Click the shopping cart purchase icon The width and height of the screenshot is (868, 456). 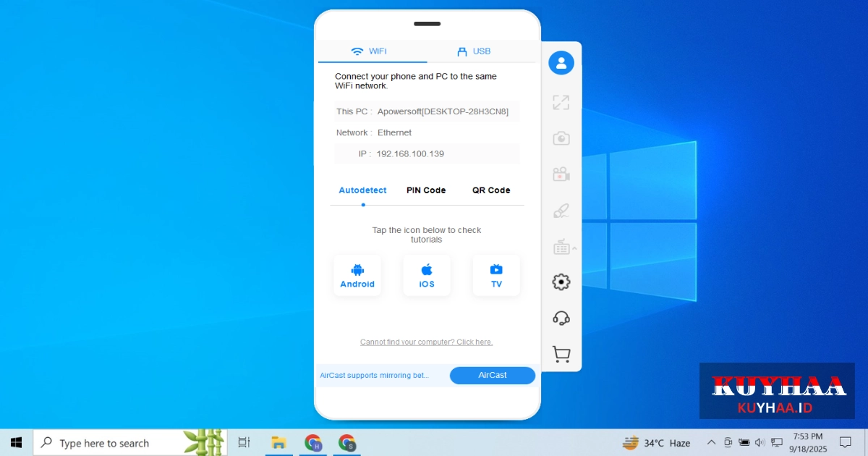(561, 354)
